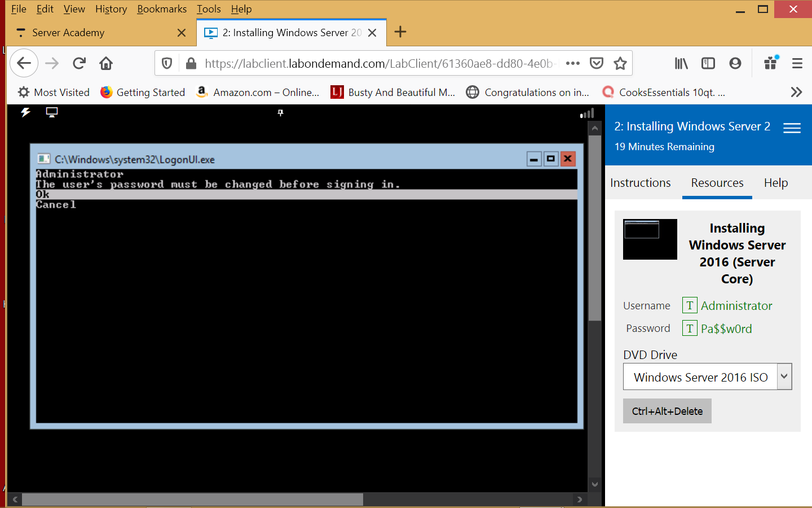Click the monitor display icon in lab toolbar

[52, 112]
